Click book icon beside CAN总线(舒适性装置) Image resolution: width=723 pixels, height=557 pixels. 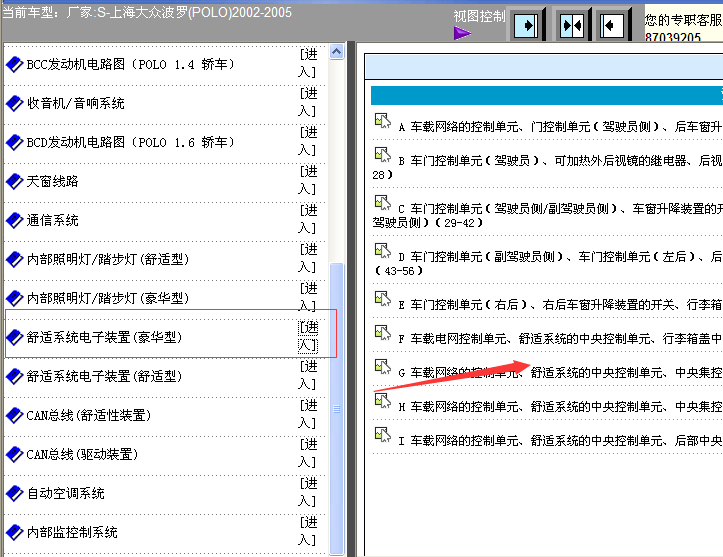coord(14,415)
